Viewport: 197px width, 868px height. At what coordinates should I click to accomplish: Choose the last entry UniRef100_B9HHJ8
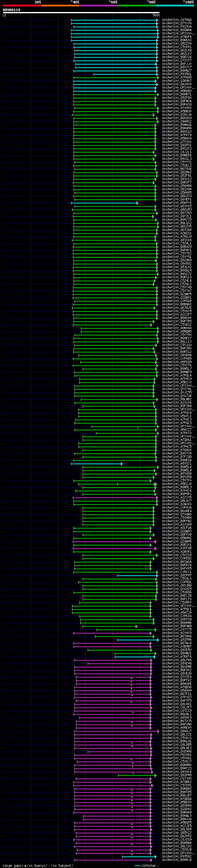click(x=177, y=860)
